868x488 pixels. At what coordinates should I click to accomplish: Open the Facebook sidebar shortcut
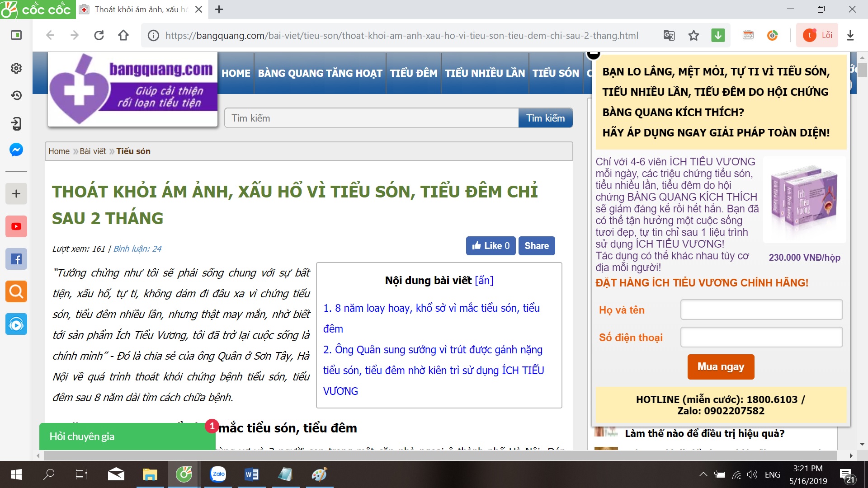(16, 259)
